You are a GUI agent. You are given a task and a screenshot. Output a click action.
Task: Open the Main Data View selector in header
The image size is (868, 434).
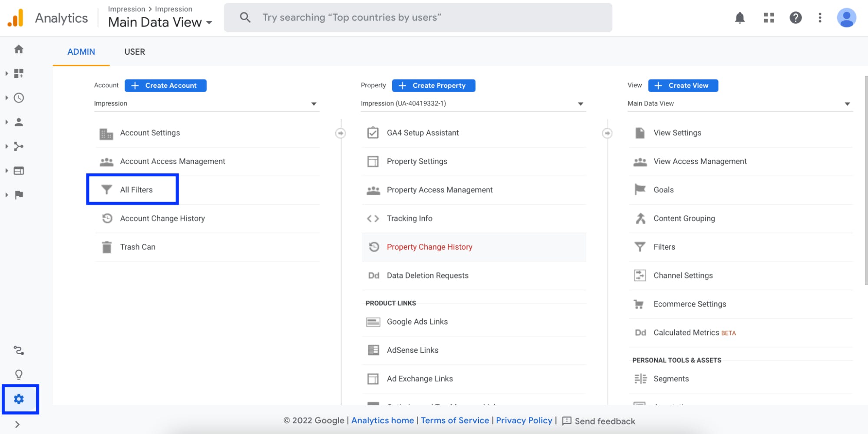(160, 22)
